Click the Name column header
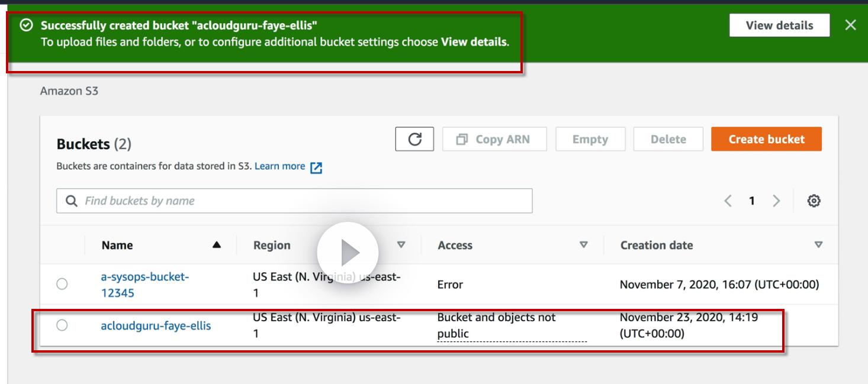Screen dimensions: 868x384 point(117,245)
